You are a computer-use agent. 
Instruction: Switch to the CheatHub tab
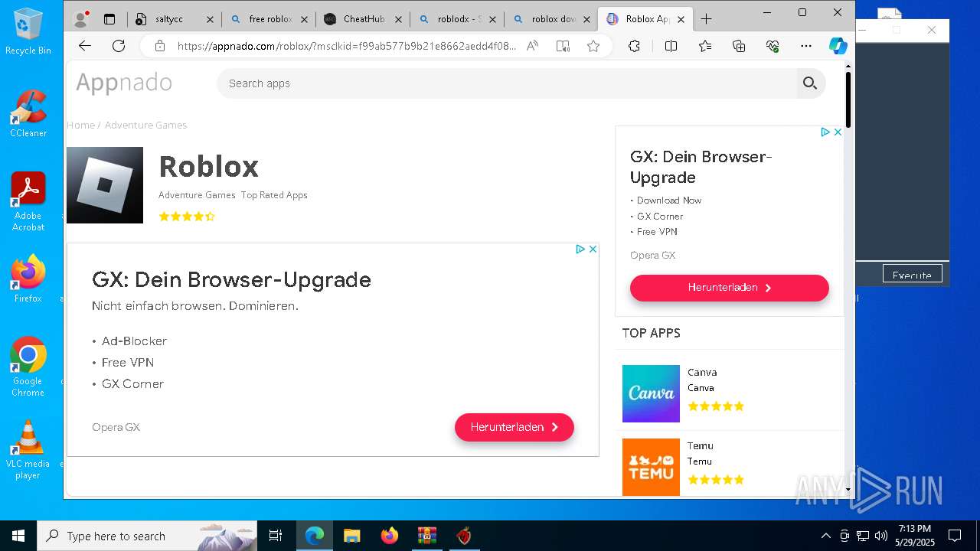364,19
